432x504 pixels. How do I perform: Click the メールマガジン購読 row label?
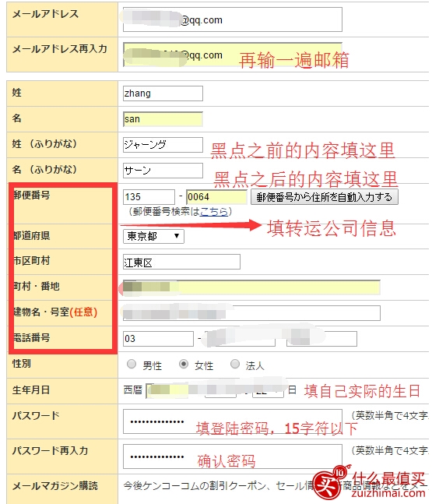point(55,485)
